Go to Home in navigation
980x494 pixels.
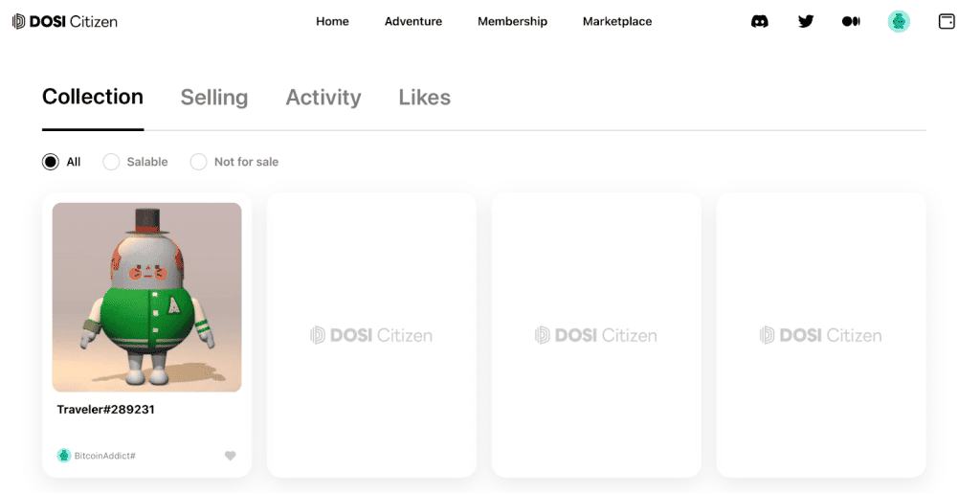(x=332, y=21)
